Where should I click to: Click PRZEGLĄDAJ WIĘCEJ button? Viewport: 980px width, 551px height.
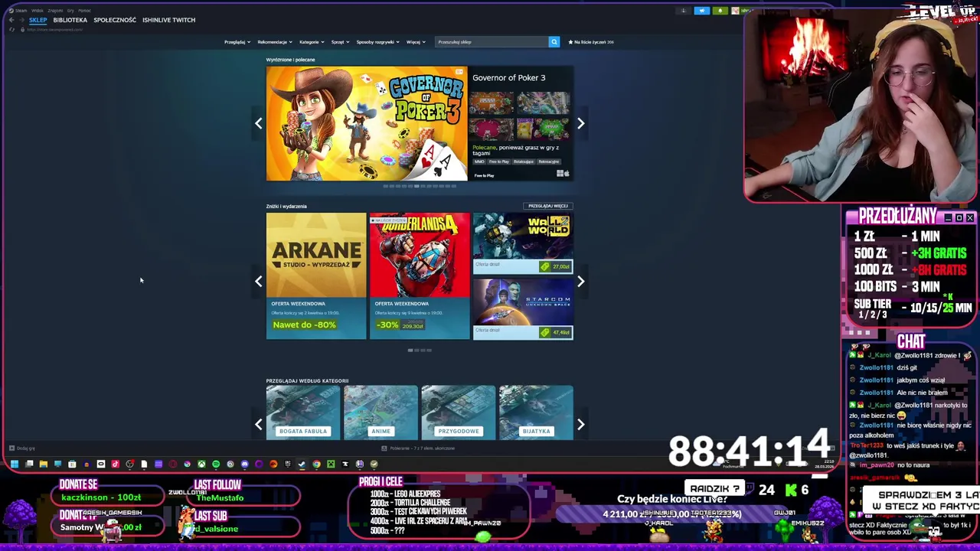[x=548, y=206]
